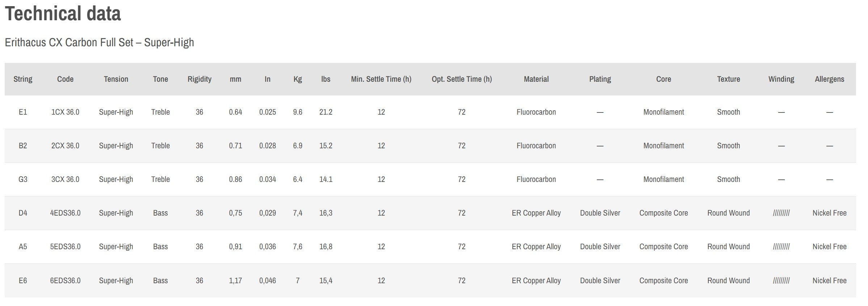Screen dimensions: 868x306
Task: Select Composite Core in E6 row
Action: [x=664, y=281]
